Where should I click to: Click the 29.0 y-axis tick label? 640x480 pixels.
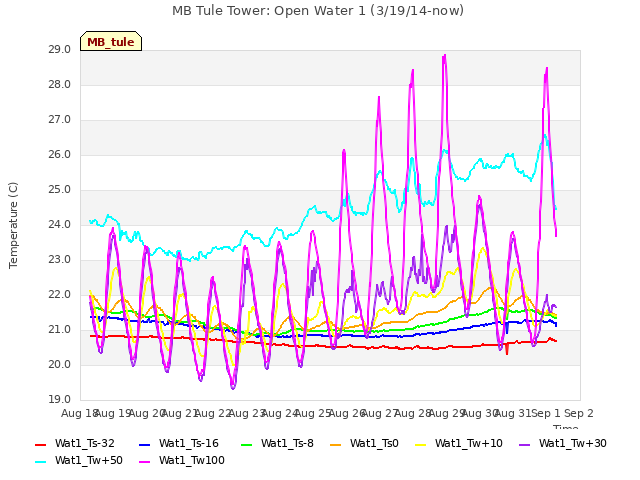pyautogui.click(x=60, y=50)
